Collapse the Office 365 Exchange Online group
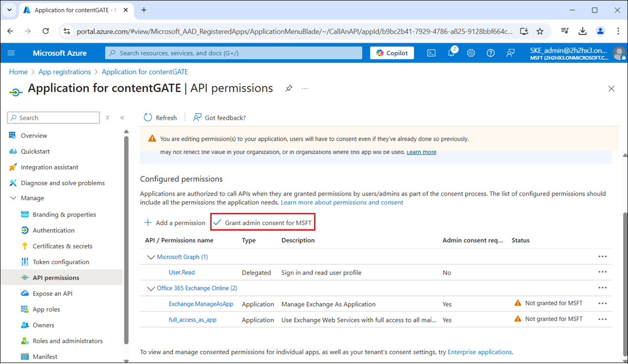 click(x=151, y=288)
